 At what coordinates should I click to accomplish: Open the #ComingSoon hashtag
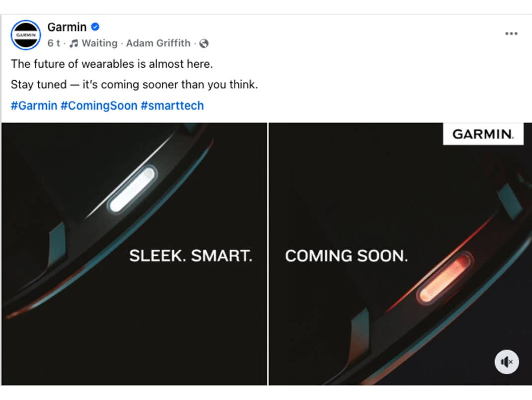[x=99, y=105]
